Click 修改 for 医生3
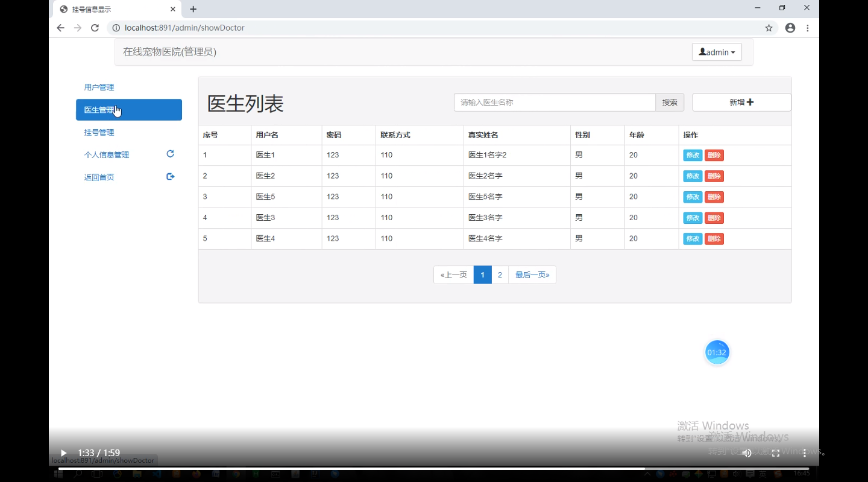Viewport: 868px width, 482px height. coord(693,218)
